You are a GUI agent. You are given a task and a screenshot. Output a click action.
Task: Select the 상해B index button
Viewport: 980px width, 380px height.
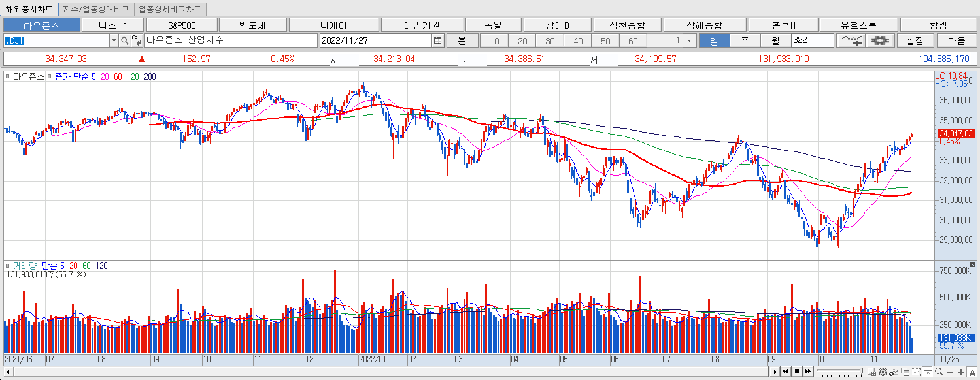(558, 25)
